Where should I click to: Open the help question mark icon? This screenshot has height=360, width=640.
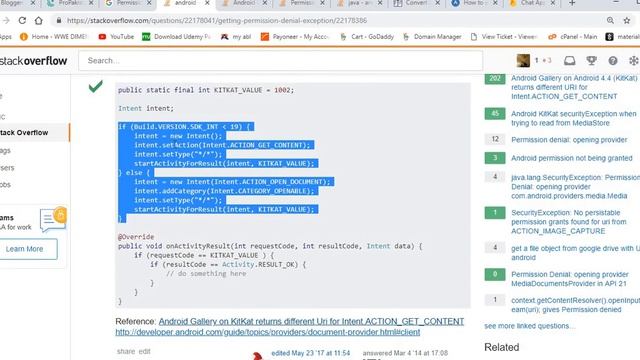tap(613, 61)
